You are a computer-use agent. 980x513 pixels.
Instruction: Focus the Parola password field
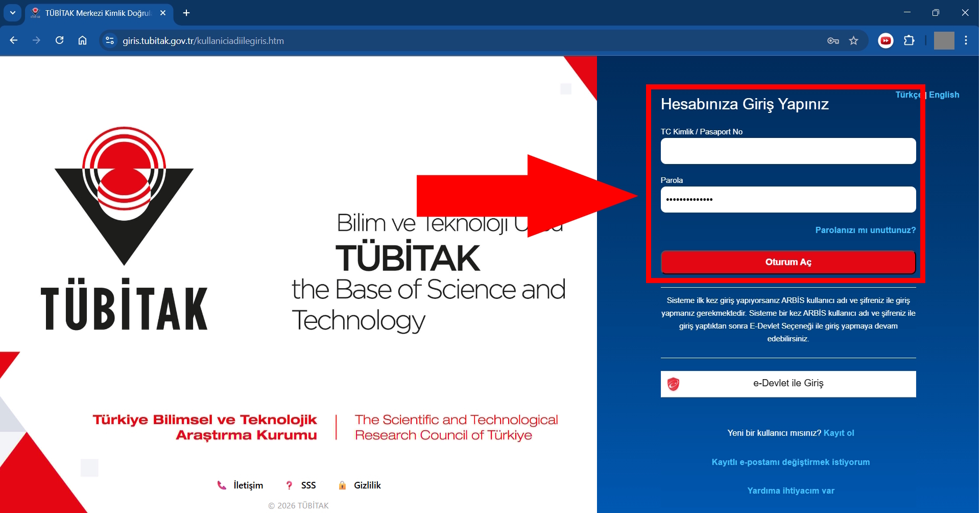click(x=787, y=199)
